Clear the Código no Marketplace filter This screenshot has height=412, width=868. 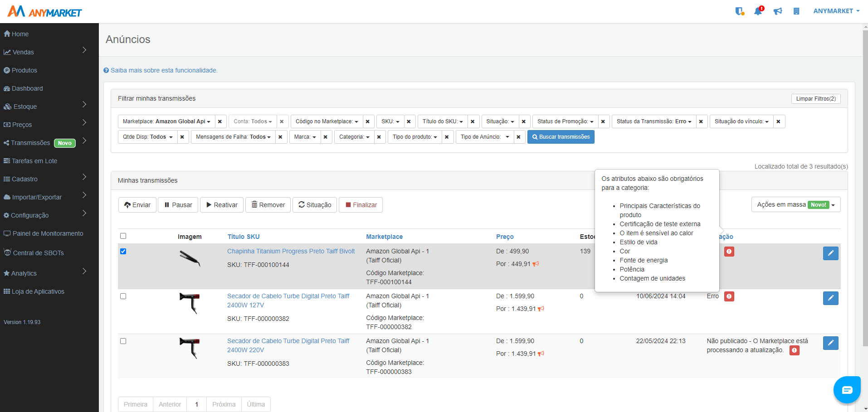(368, 121)
